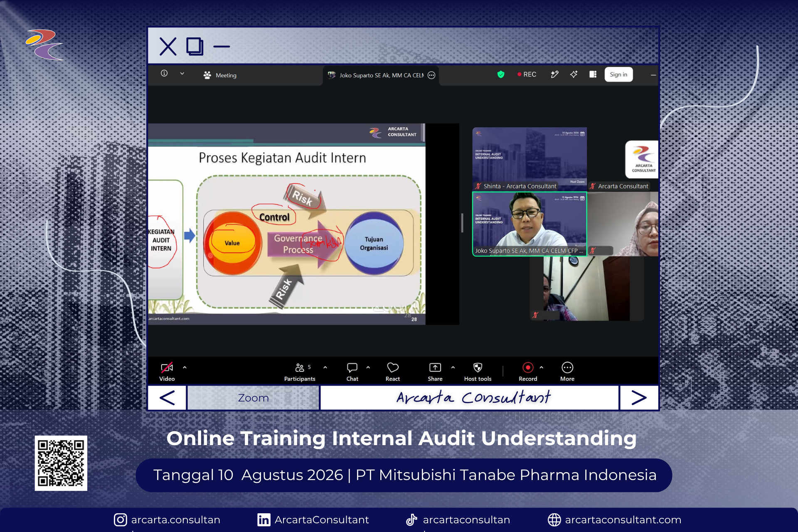Expand the arrow beside Share

click(453, 367)
